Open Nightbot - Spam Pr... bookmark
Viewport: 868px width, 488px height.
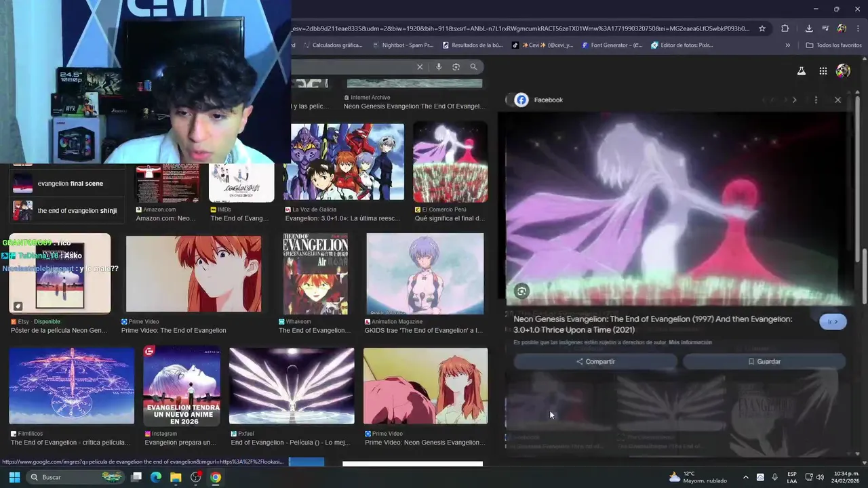click(402, 45)
